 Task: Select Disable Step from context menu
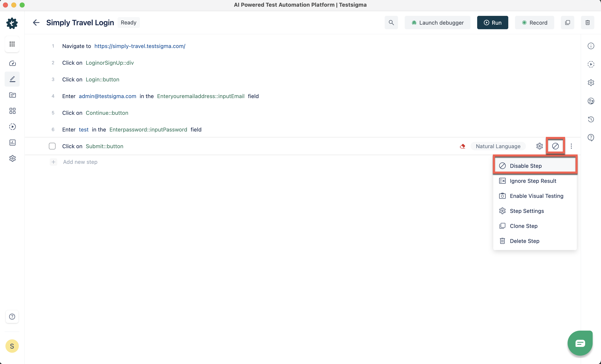tap(526, 166)
